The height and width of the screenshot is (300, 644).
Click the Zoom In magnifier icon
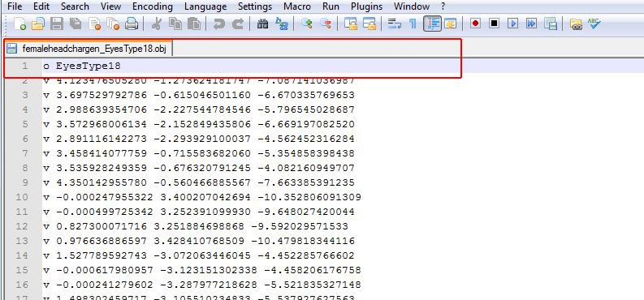coord(306,24)
